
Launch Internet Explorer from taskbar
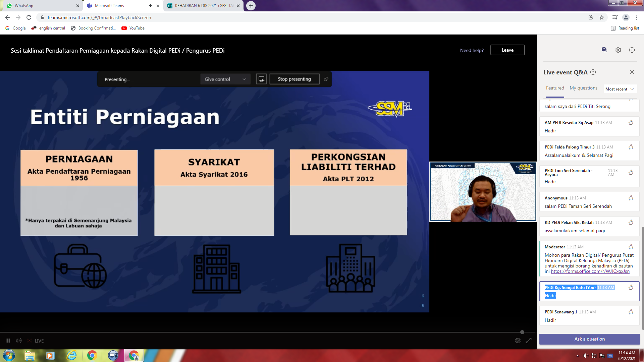coord(71,355)
